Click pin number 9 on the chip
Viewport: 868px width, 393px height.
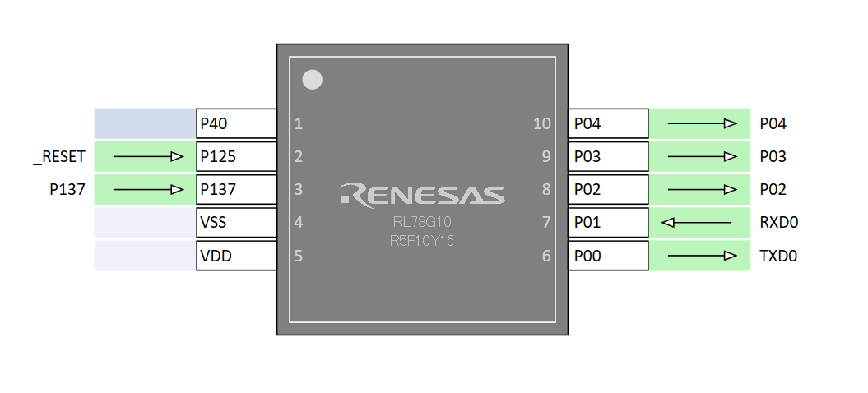point(546,157)
